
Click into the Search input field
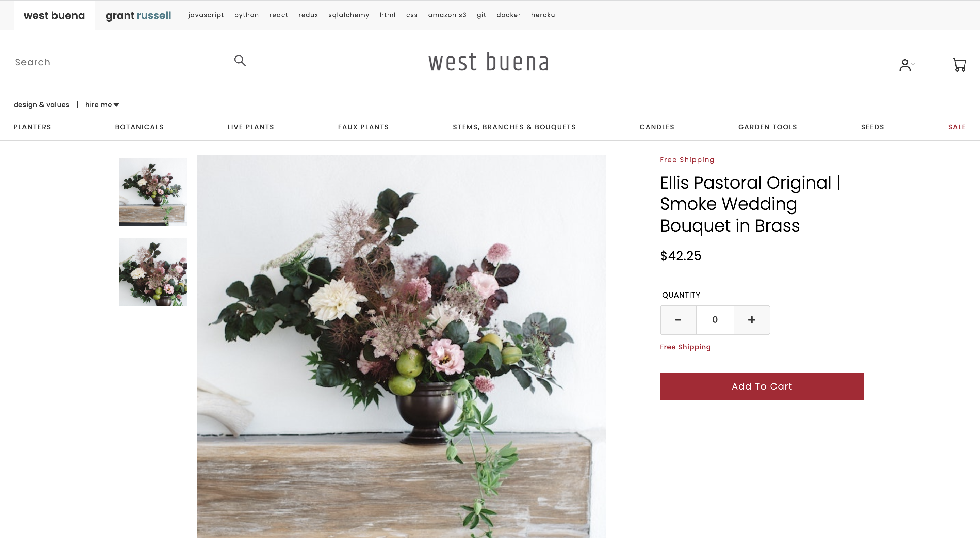(x=122, y=62)
